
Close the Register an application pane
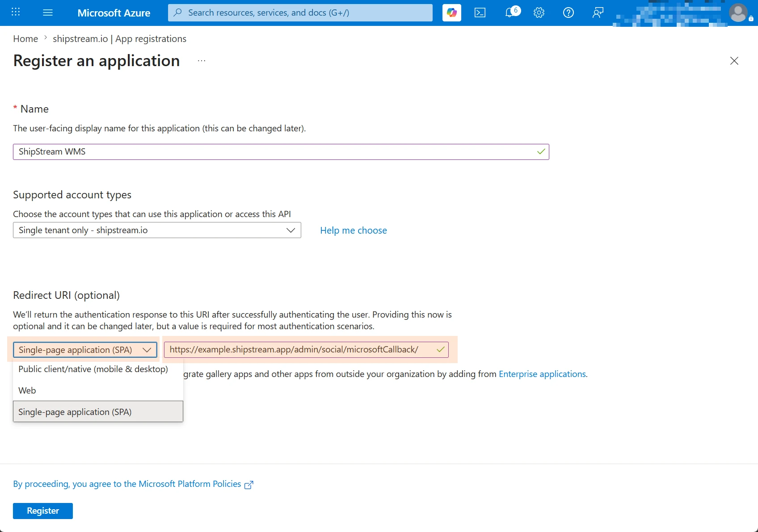tap(734, 61)
